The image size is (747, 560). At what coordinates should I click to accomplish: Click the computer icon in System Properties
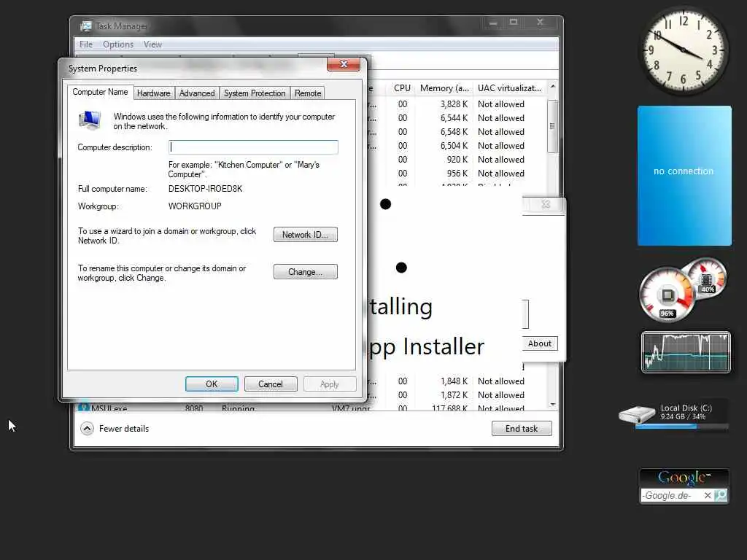coord(90,120)
